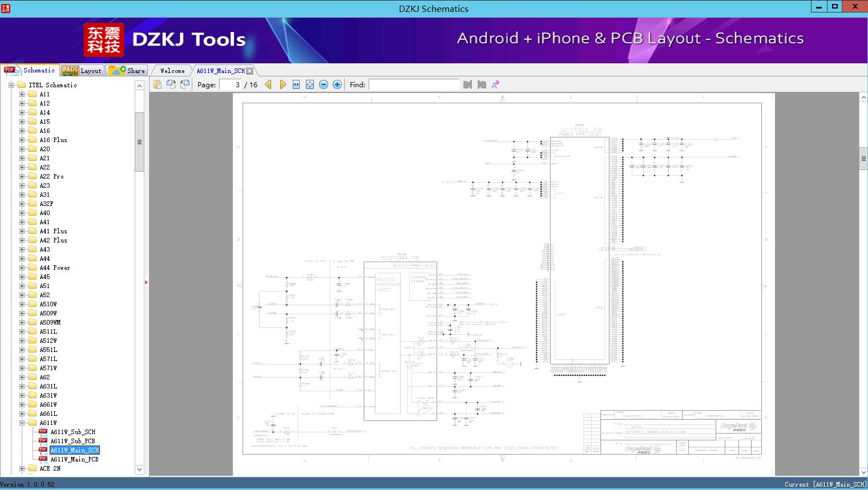Expand the A16 Plus folder

[22, 140]
